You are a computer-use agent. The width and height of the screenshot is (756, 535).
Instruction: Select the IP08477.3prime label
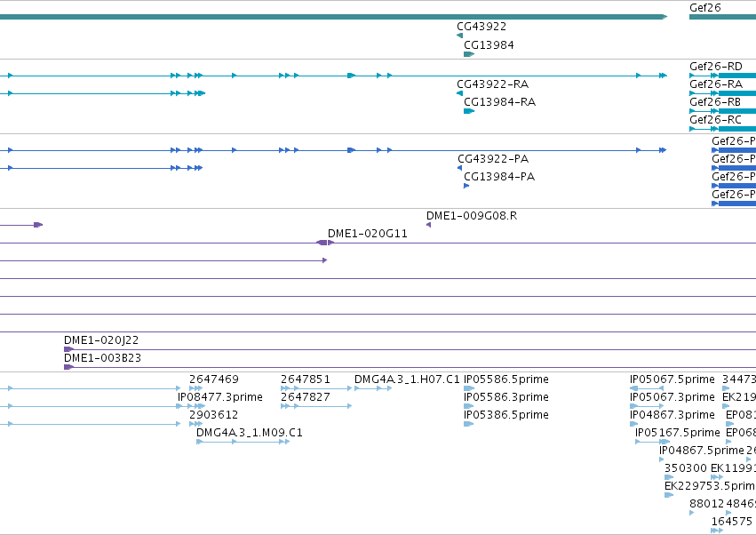pyautogui.click(x=219, y=397)
